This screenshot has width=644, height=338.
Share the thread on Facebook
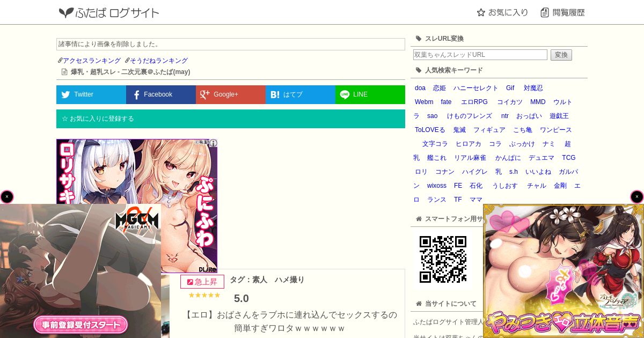pos(161,94)
